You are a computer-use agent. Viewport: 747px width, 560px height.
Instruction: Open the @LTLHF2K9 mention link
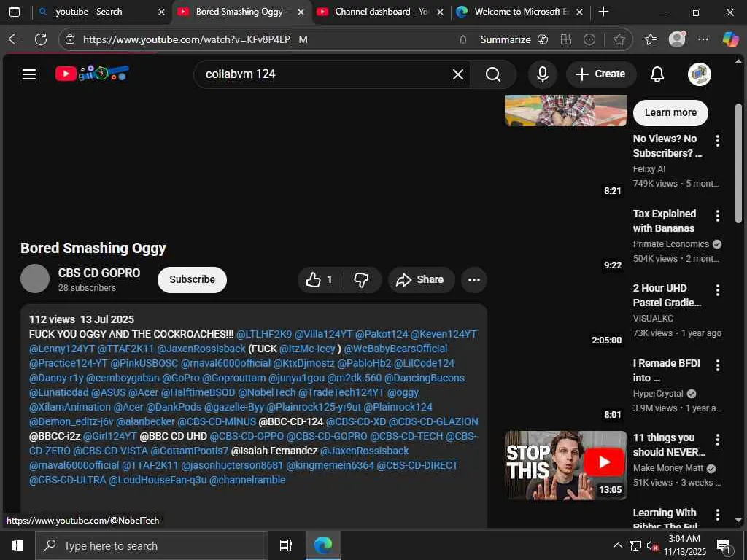tap(264, 334)
